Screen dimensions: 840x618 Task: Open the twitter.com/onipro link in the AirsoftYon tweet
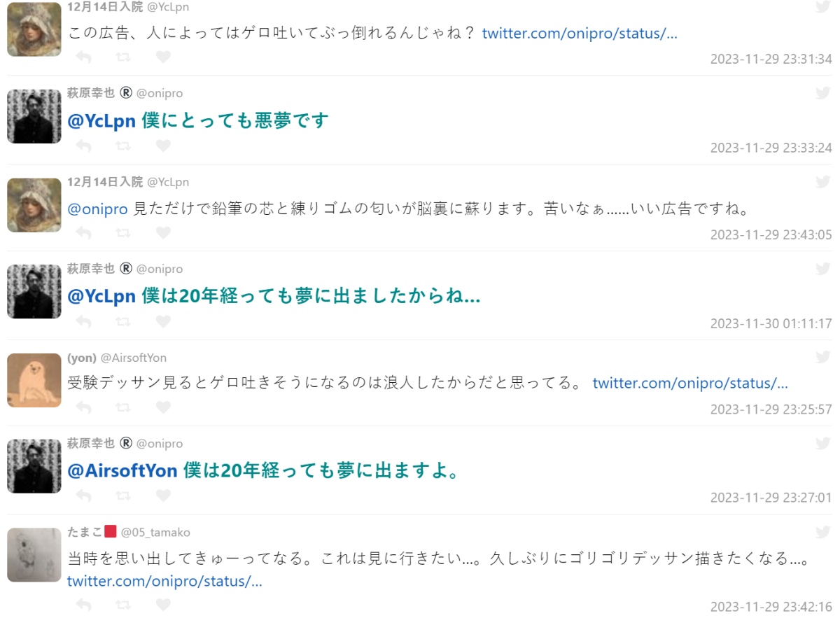[690, 383]
